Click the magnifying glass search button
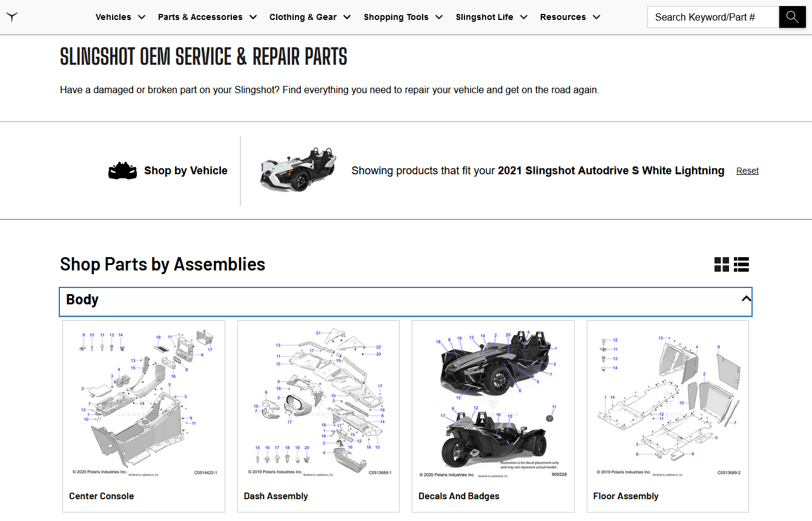The image size is (812, 521). click(792, 17)
